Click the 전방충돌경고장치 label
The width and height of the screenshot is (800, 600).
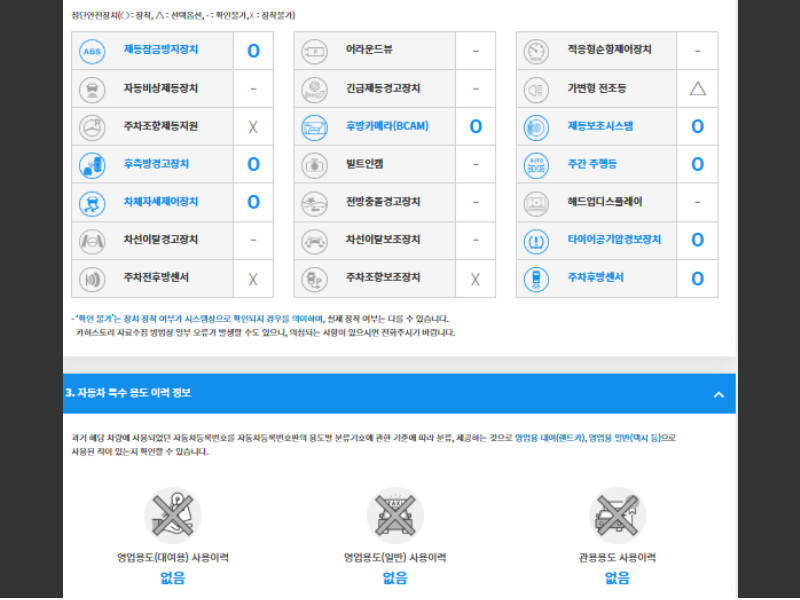[383, 202]
